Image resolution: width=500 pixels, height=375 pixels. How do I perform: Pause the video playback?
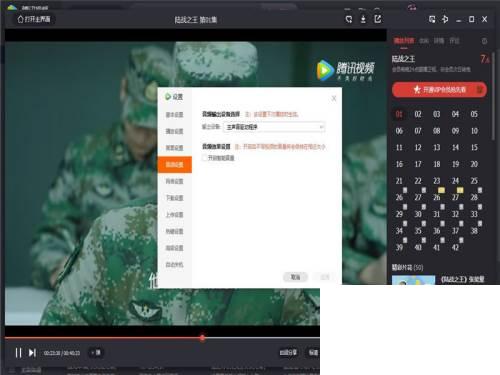18,353
